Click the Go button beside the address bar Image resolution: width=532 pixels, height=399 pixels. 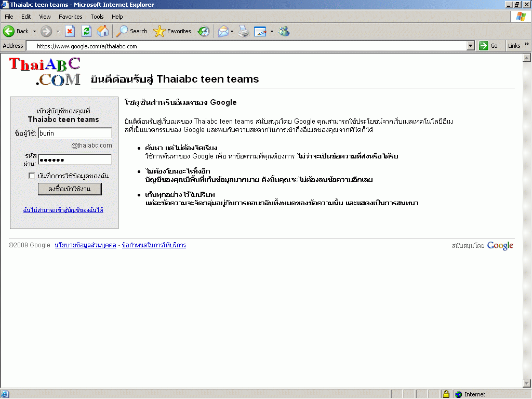click(x=488, y=46)
